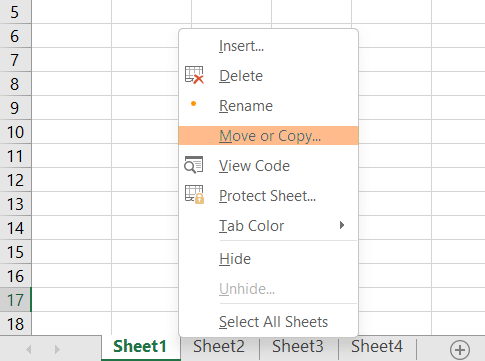Select row header 11
This screenshot has height=361, width=485.
(16, 156)
